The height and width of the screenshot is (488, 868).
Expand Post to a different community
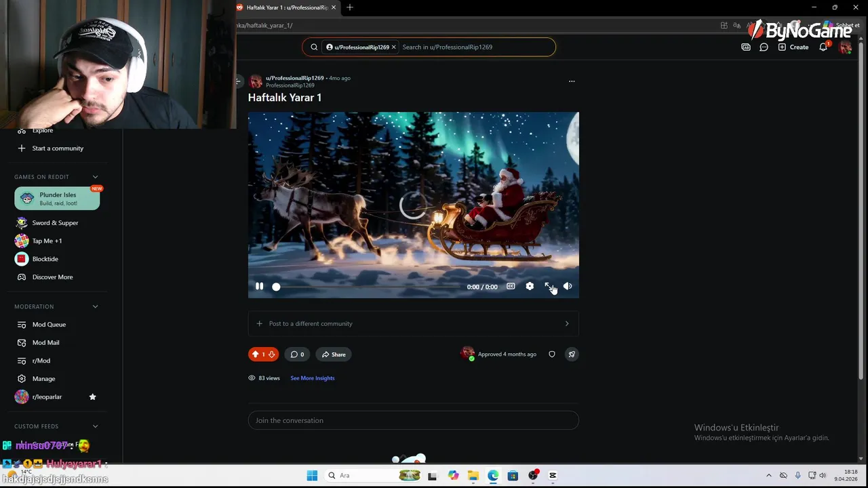click(x=413, y=323)
